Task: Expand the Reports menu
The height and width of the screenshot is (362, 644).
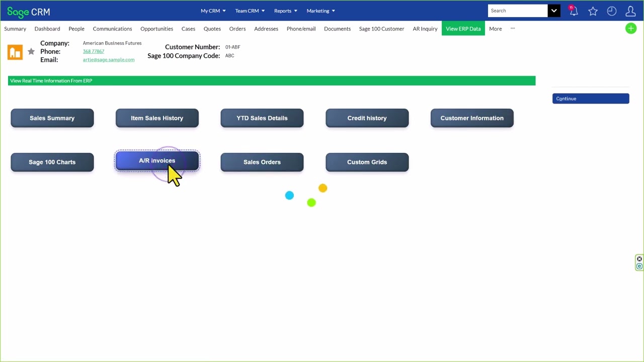Action: click(285, 11)
